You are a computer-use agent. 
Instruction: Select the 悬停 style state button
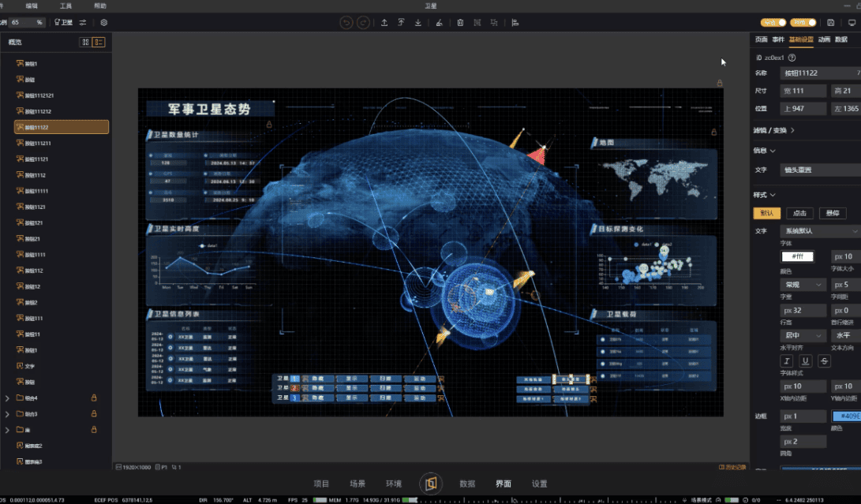pos(832,213)
